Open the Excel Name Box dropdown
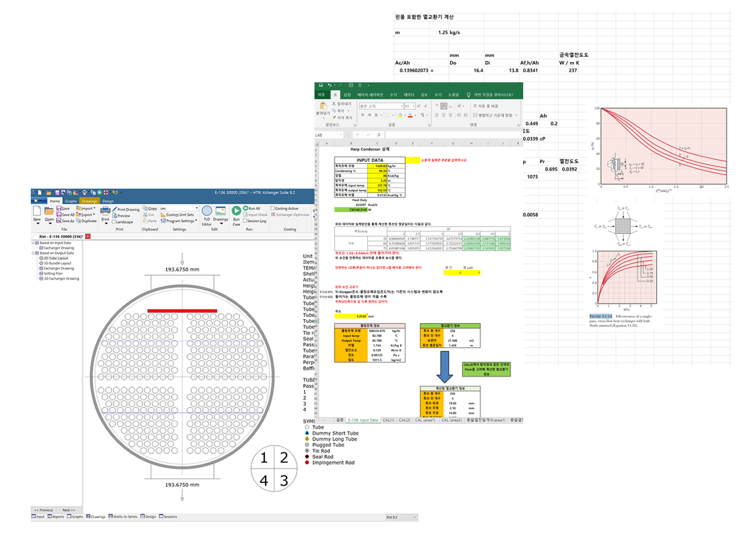 341,135
